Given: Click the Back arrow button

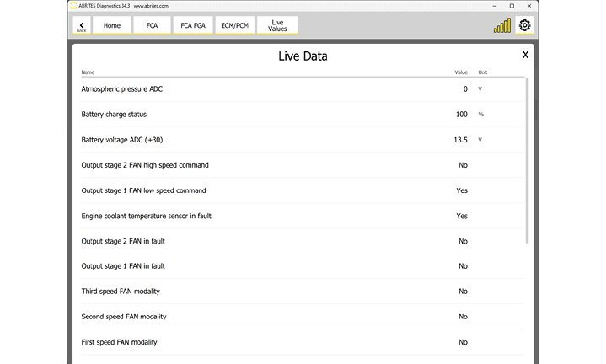Looking at the screenshot, I should [x=81, y=26].
